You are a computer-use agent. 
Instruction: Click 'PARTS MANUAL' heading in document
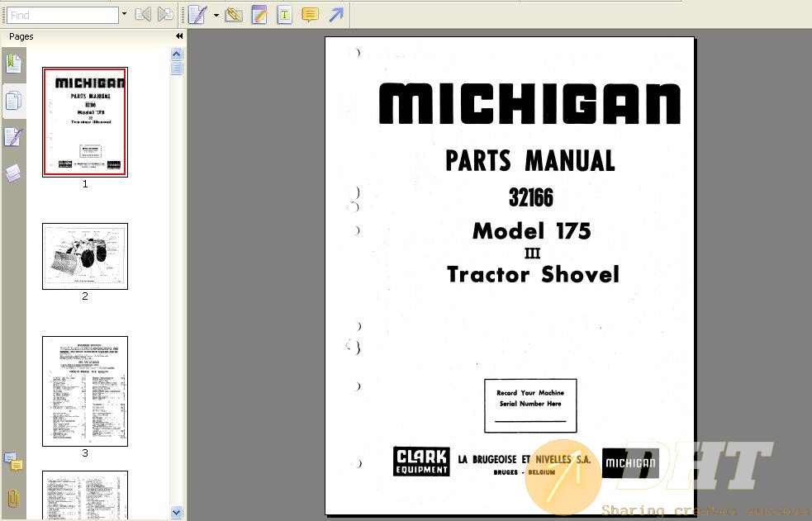(530, 160)
